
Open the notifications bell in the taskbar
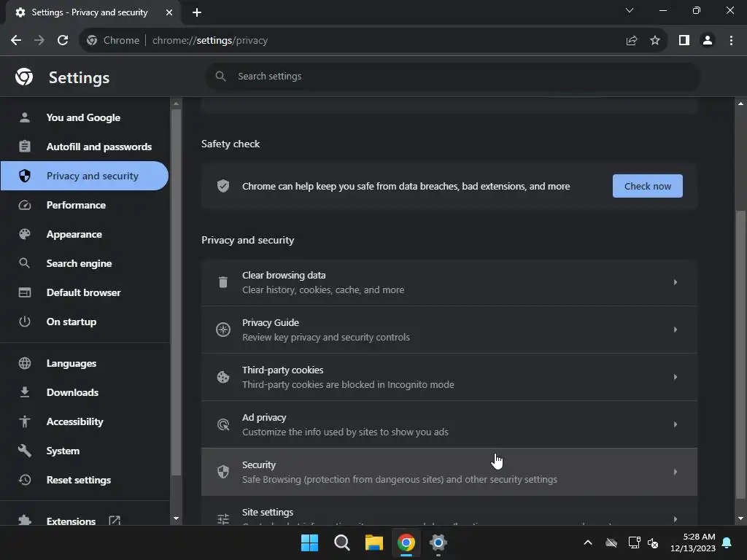pos(727,542)
